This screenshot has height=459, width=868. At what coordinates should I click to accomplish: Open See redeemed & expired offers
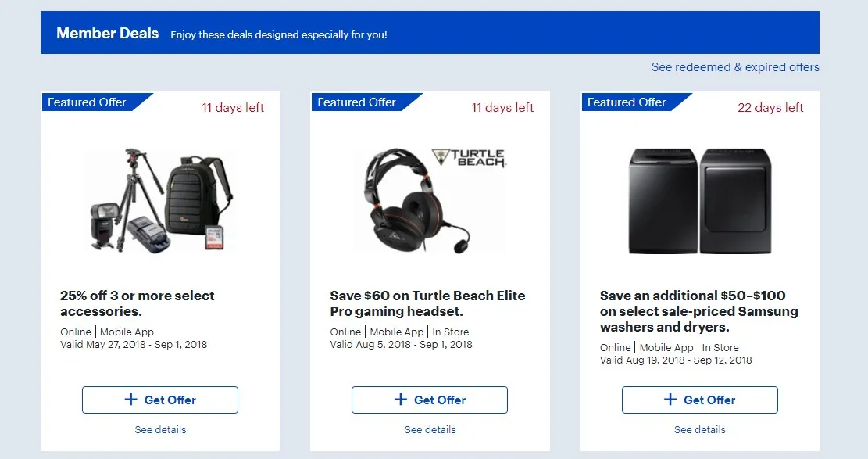[x=735, y=67]
